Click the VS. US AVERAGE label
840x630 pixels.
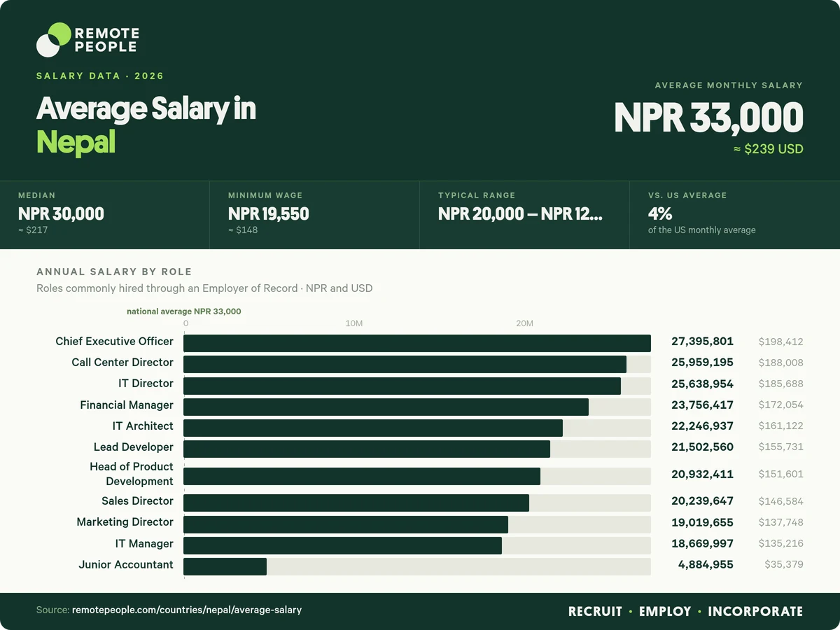687,195
